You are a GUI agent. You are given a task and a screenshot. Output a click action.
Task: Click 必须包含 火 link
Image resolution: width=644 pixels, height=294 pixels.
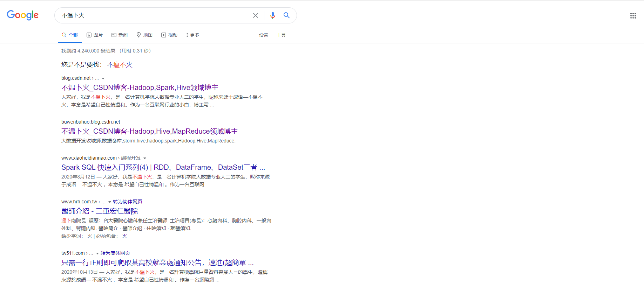124,236
